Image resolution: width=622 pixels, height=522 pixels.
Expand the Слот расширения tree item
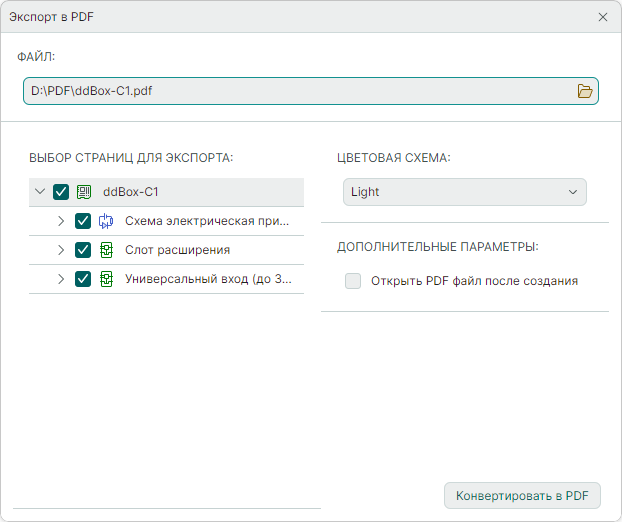[61, 250]
